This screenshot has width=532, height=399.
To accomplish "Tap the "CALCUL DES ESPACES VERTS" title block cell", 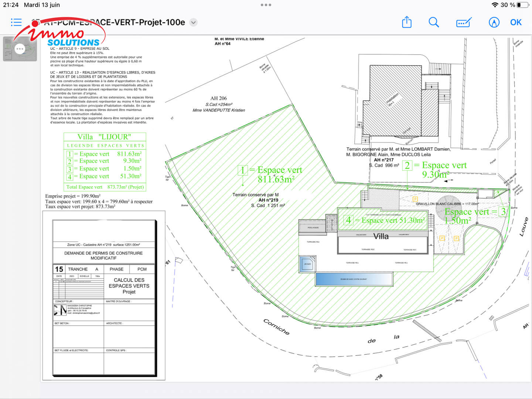I will point(129,286).
